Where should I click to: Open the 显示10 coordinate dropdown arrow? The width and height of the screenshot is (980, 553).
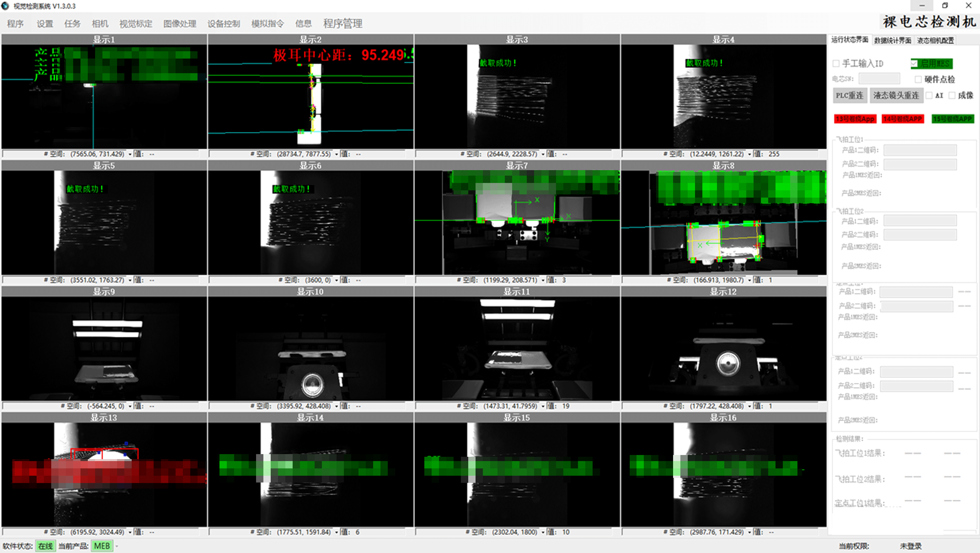pos(337,406)
